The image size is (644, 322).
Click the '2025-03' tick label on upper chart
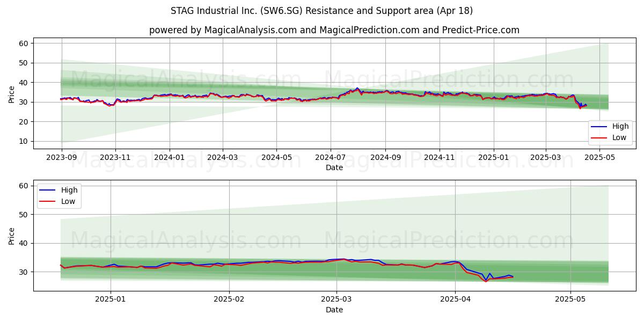click(545, 158)
